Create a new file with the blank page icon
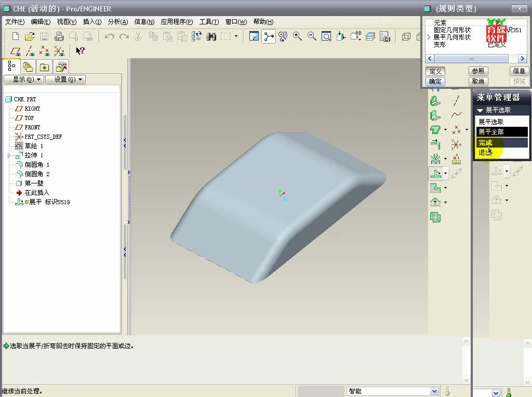This screenshot has width=532, height=397. (x=16, y=36)
